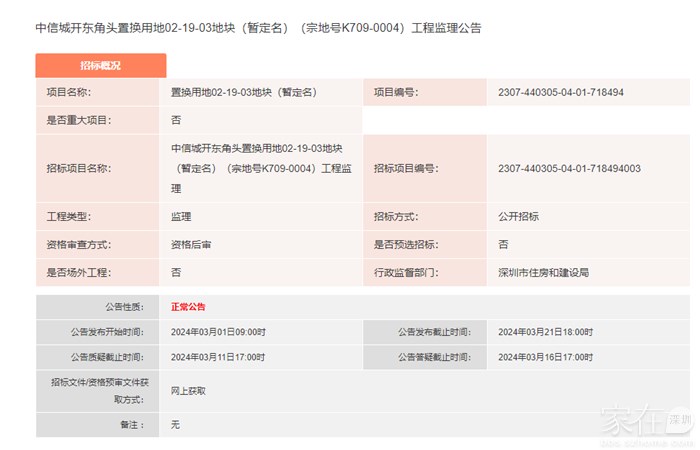Image resolution: width=700 pixels, height=450 pixels.
Task: Click the 深圳市住房和建设局 department value
Action: tap(543, 272)
